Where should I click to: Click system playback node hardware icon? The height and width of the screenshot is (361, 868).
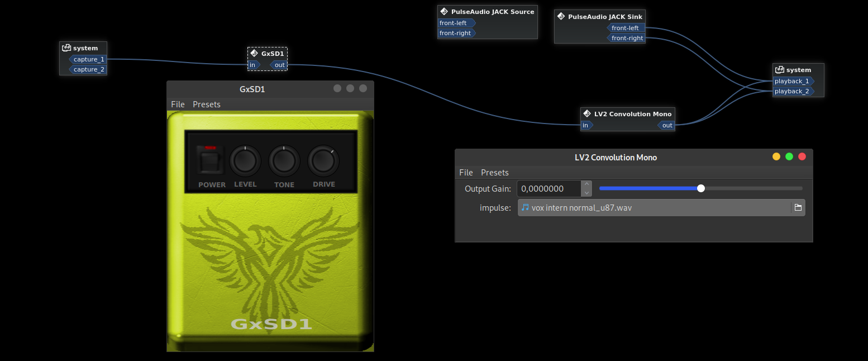pos(779,70)
